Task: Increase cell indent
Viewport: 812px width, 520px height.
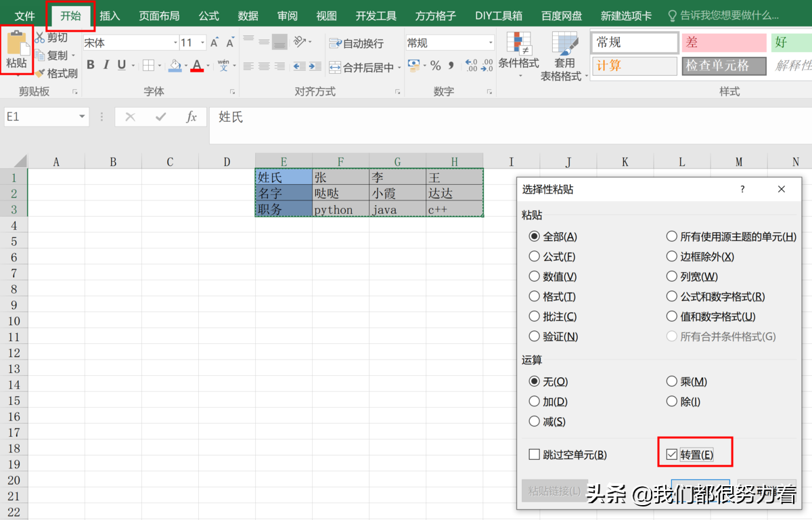Action: (x=315, y=66)
